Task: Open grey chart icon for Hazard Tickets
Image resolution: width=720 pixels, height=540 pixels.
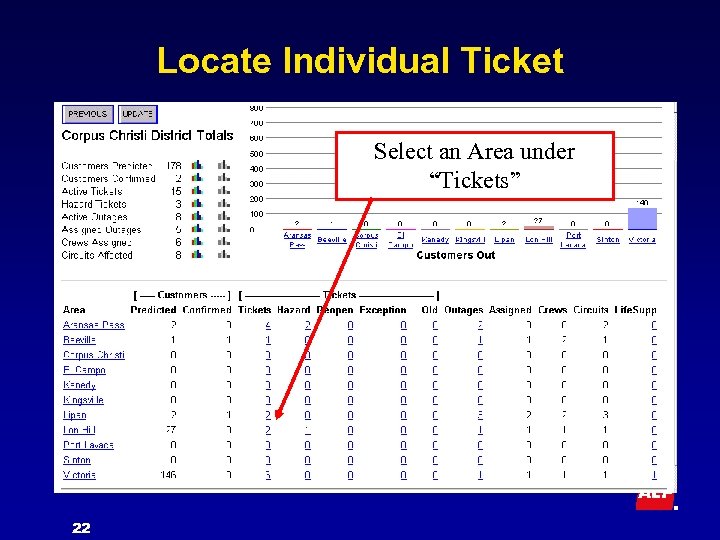Action: (x=224, y=203)
